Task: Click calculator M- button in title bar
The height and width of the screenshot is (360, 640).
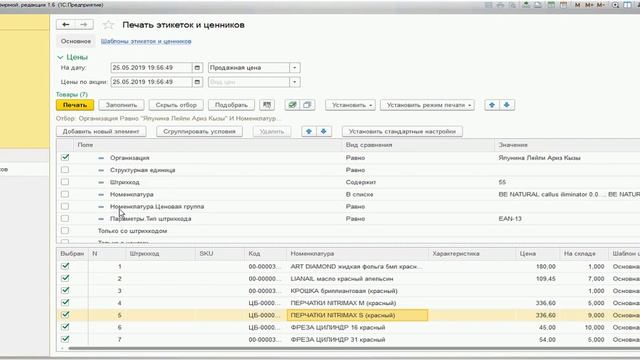Action: 601,5
